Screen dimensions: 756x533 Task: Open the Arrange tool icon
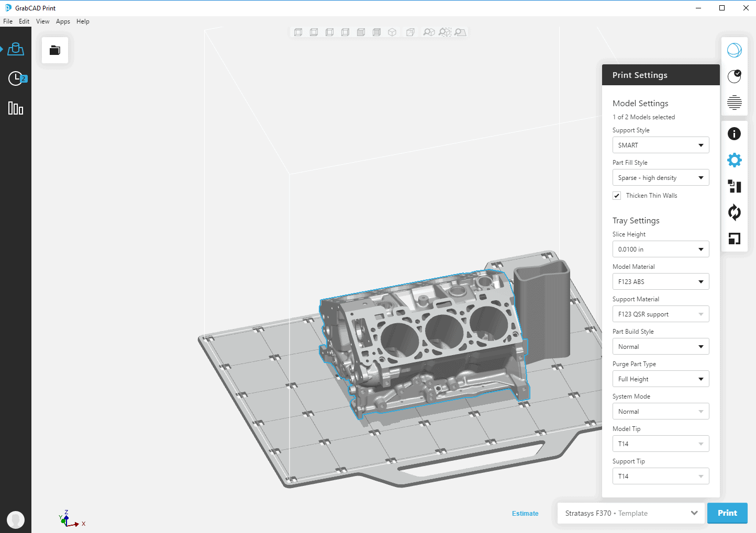pos(735,186)
